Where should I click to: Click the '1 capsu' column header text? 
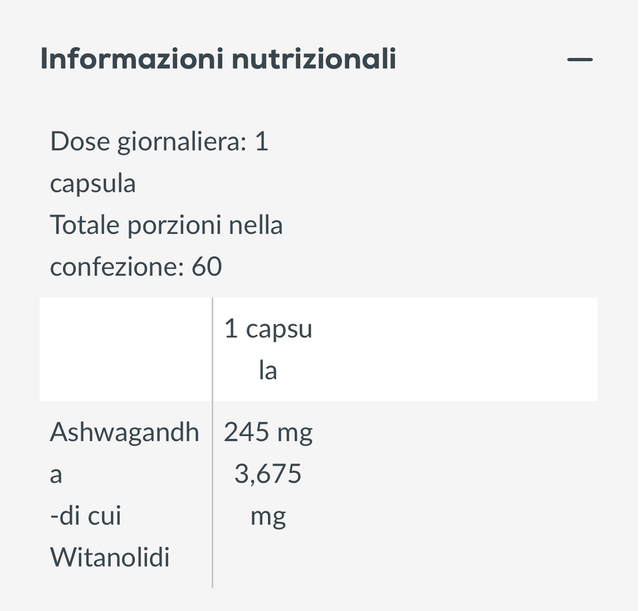(x=268, y=329)
